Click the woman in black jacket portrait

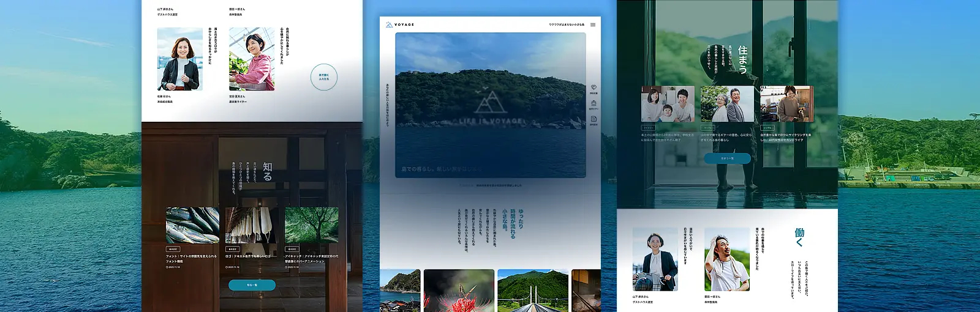tap(179, 59)
